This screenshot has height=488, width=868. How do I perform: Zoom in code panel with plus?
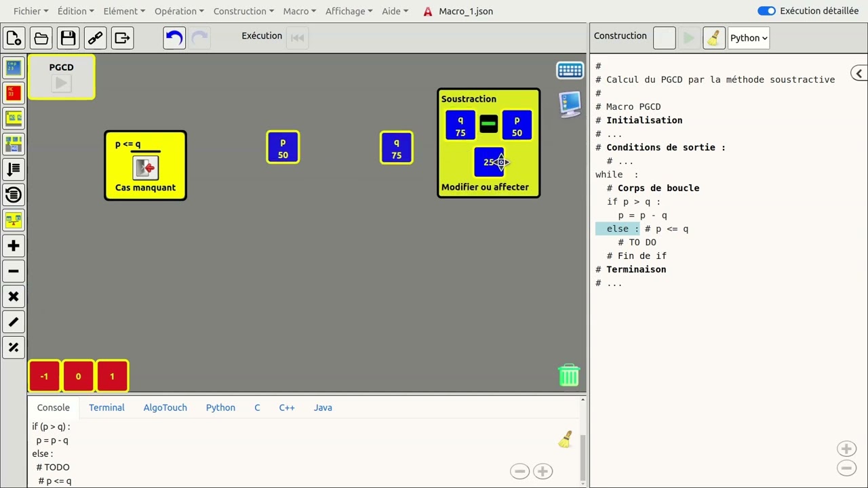click(x=846, y=449)
